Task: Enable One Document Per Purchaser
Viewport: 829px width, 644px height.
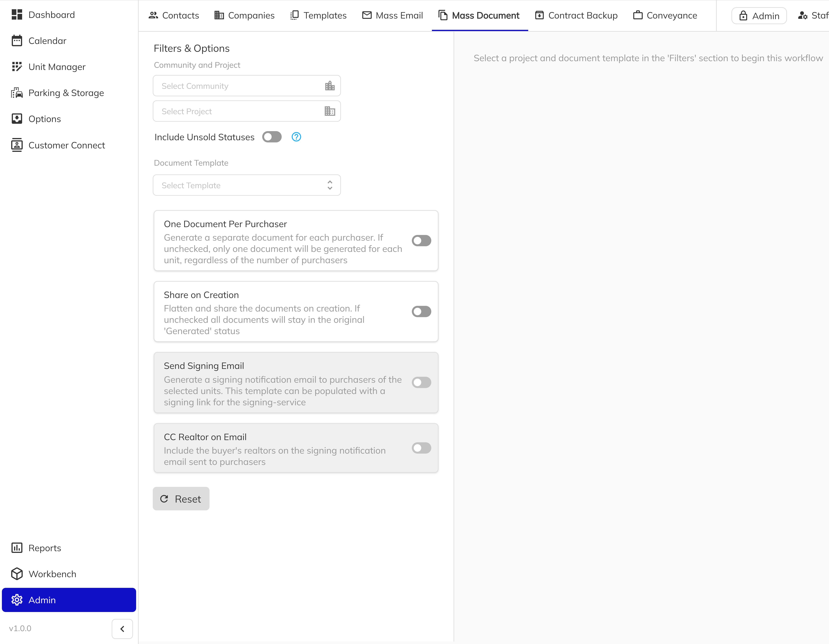Action: click(x=421, y=240)
